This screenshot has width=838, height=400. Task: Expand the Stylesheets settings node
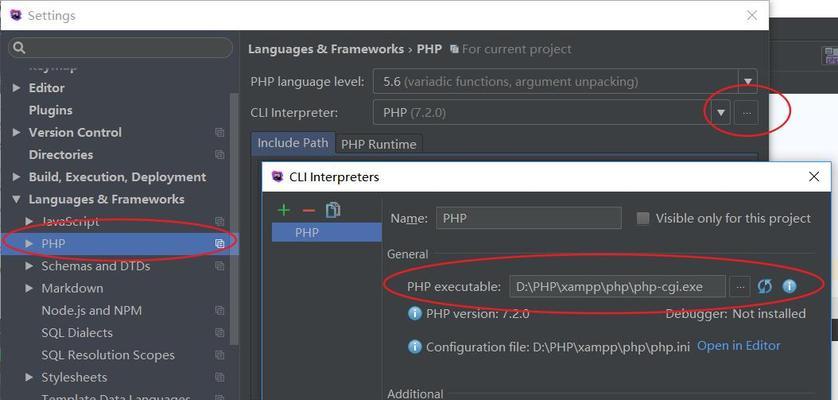coord(29,378)
